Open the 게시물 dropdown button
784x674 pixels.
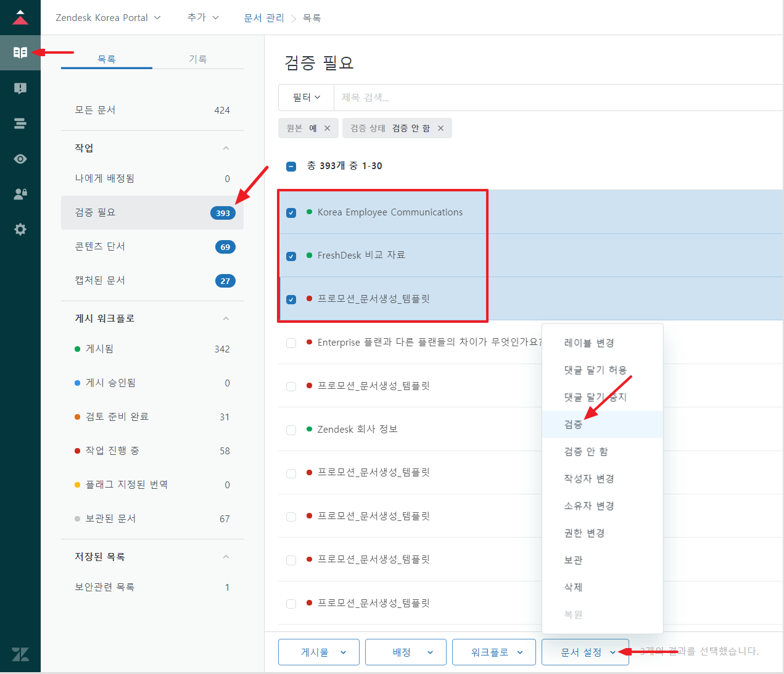click(319, 652)
